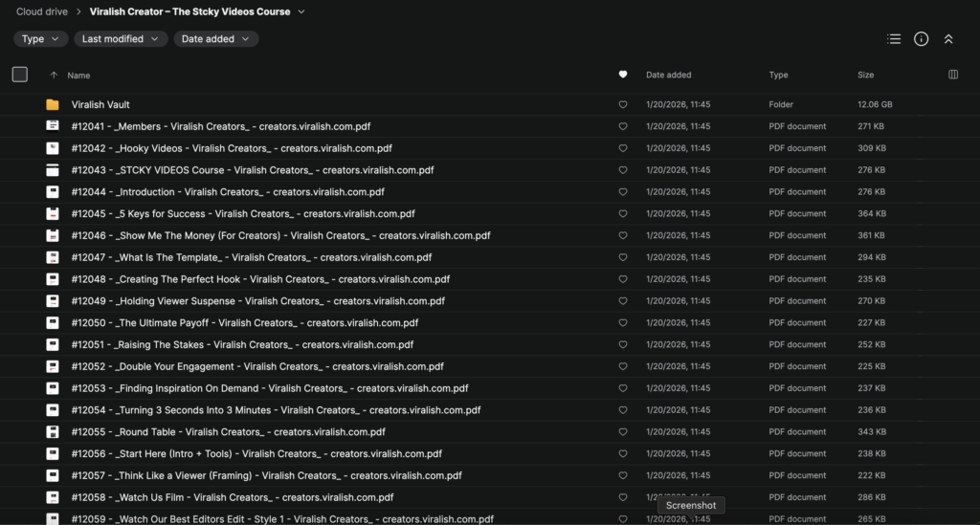Click PDF icon for #12053 Finding Inspiration On Demand
This screenshot has height=525, width=980.
coord(53,388)
